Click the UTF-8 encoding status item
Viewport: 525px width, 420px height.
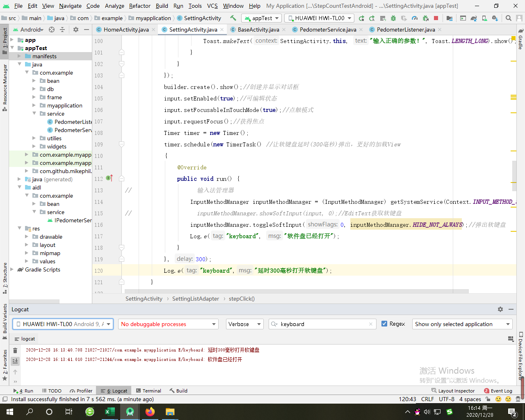click(x=447, y=399)
